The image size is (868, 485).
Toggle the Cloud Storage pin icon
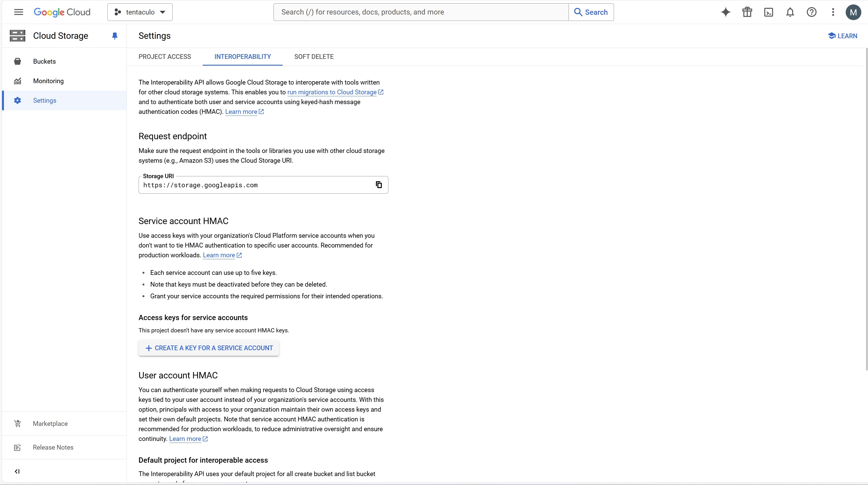point(115,36)
